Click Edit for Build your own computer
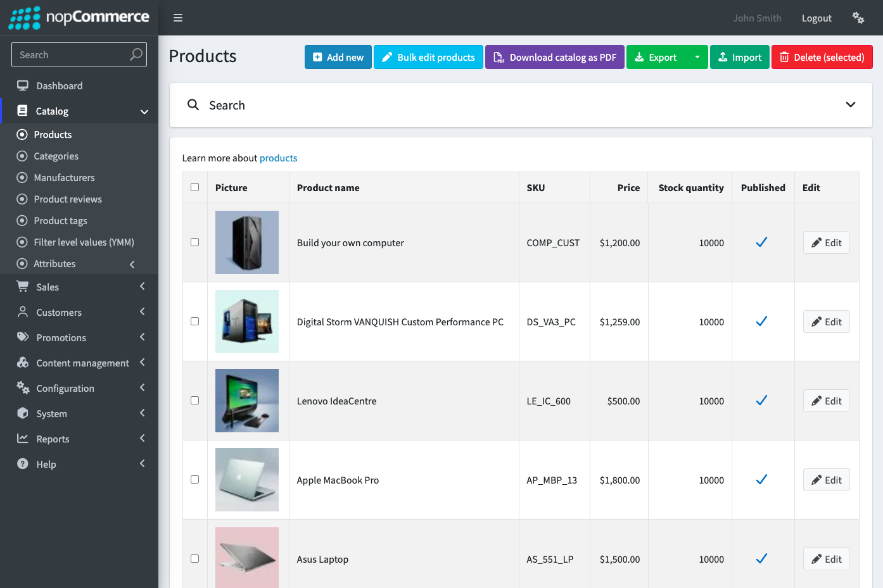This screenshot has height=588, width=883. pos(827,242)
